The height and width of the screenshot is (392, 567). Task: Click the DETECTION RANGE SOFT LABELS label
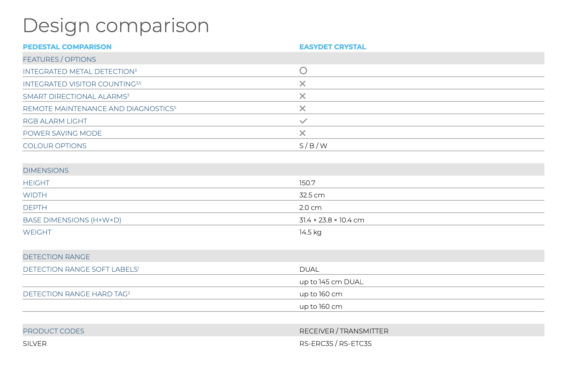81,269
